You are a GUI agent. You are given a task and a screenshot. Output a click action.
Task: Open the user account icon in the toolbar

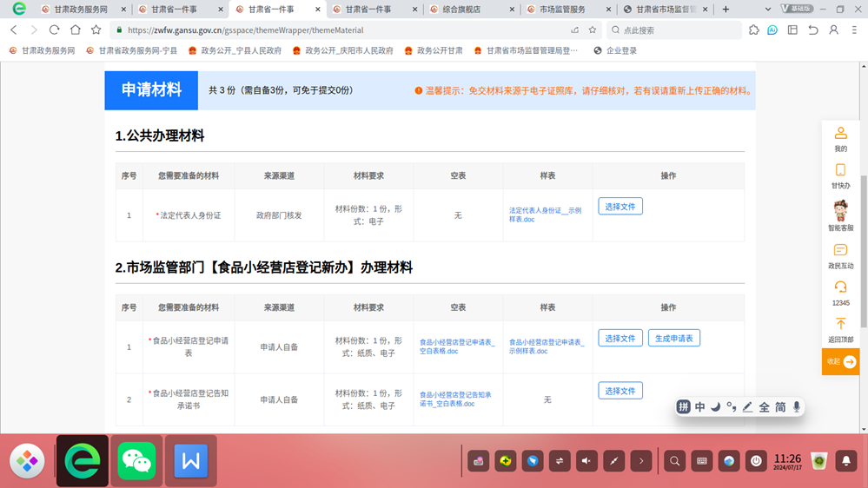[833, 30]
